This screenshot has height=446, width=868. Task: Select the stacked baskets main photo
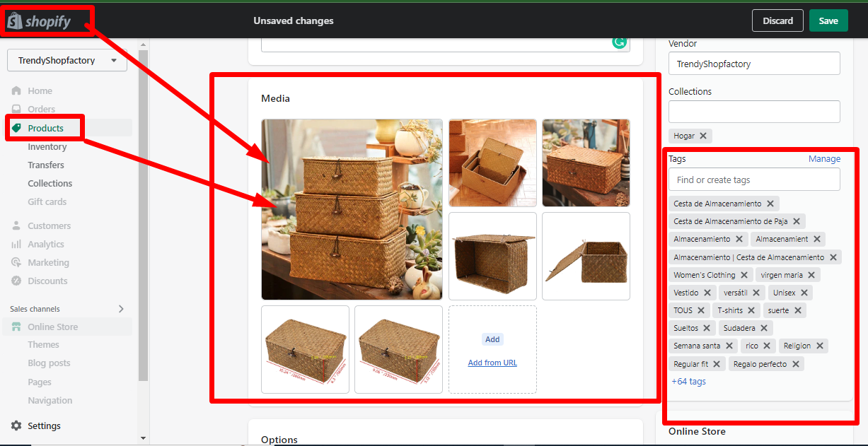[352, 209]
